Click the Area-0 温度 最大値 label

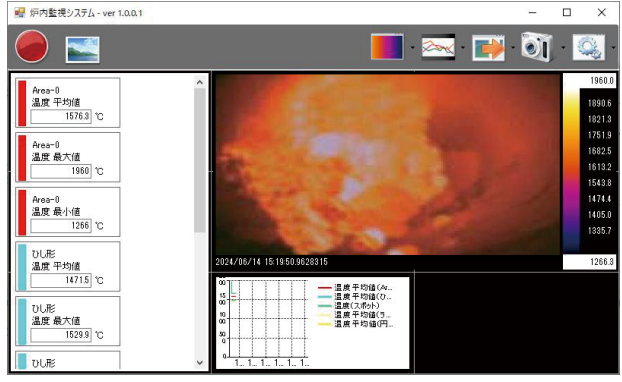point(56,151)
